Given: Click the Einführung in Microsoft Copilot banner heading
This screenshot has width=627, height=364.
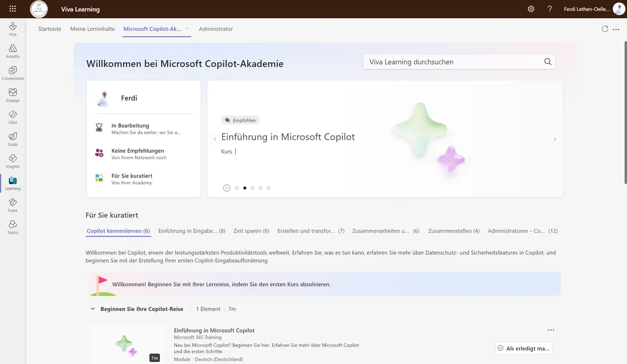Looking at the screenshot, I should [x=288, y=137].
